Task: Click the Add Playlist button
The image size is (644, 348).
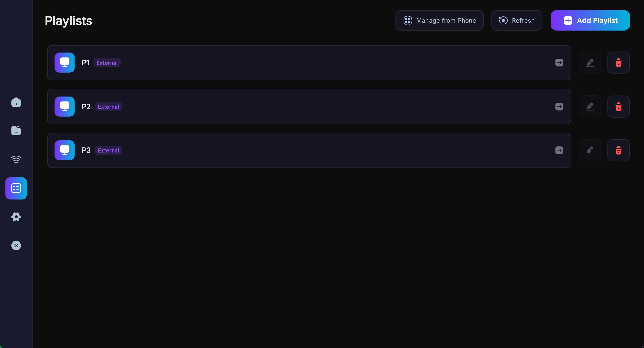Action: click(590, 20)
